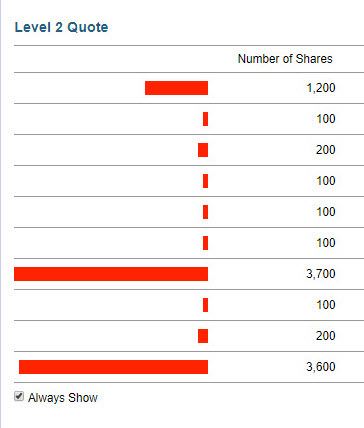364x428 pixels.
Task: Click the 100 bar directly below the 3,700 row
Action: [x=205, y=305]
